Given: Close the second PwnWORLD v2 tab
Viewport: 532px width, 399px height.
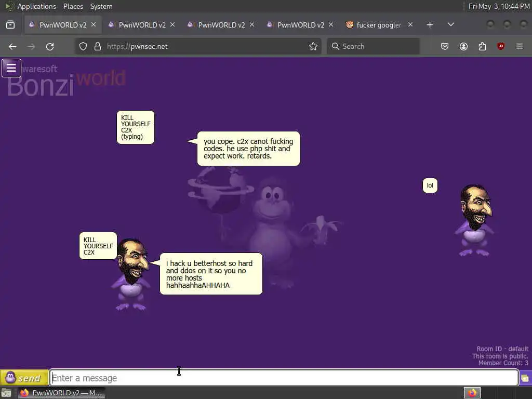Looking at the screenshot, I should [x=172, y=25].
